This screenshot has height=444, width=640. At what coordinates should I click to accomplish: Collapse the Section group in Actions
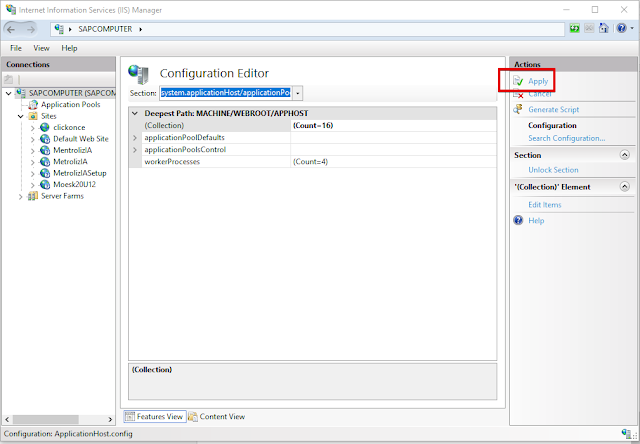pos(624,155)
